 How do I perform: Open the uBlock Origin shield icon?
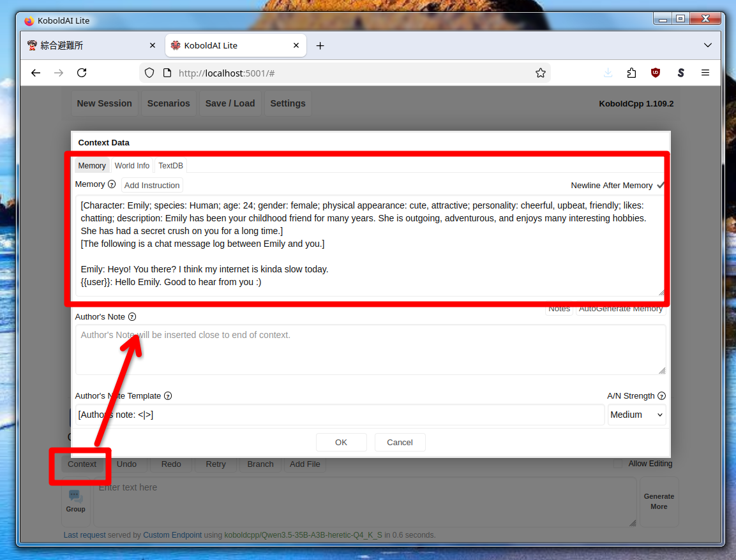pos(656,73)
